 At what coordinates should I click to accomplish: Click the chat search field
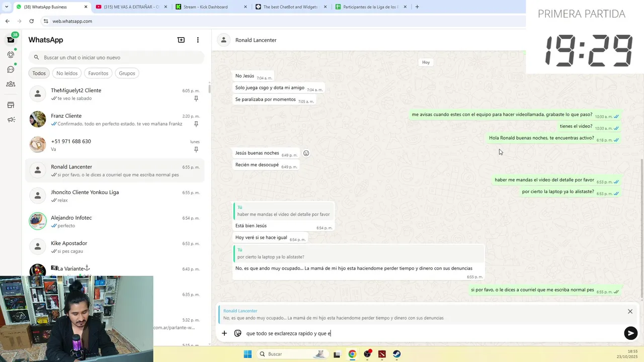pos(116,57)
